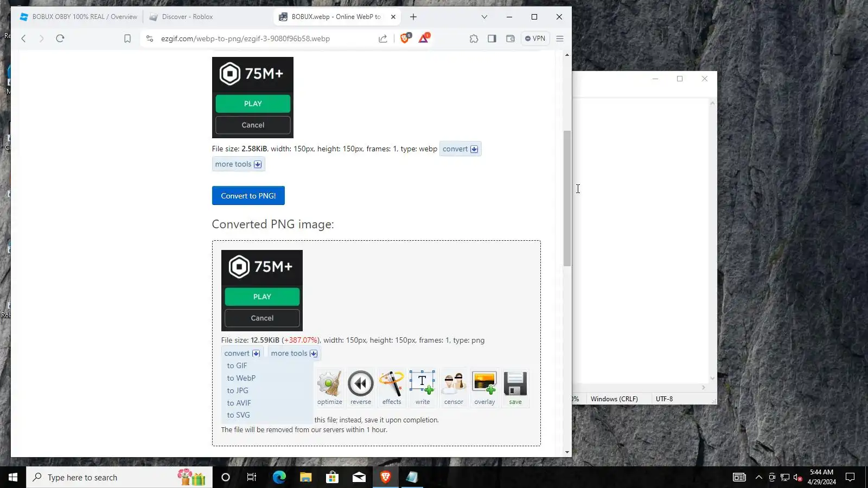The image size is (868, 488).
Task: Click the Windows search box
Action: (119, 477)
